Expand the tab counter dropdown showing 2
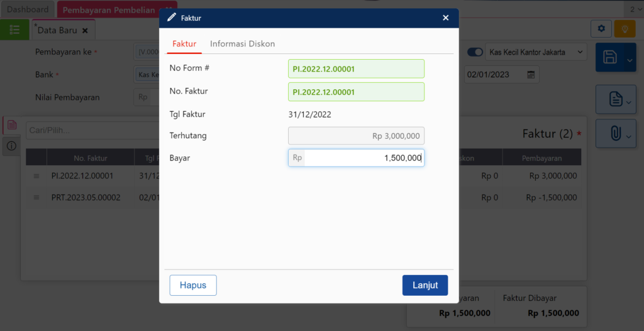The height and width of the screenshot is (331, 644). click(x=633, y=9)
